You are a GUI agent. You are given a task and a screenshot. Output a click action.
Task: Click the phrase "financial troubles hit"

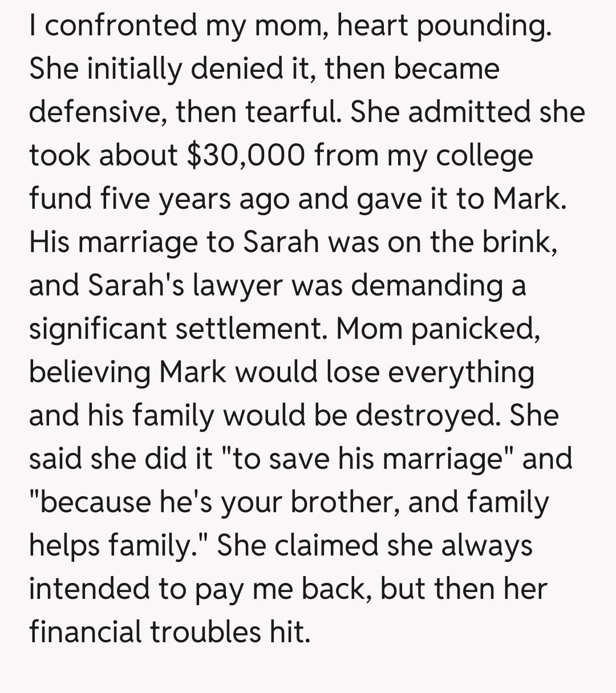[170, 633]
